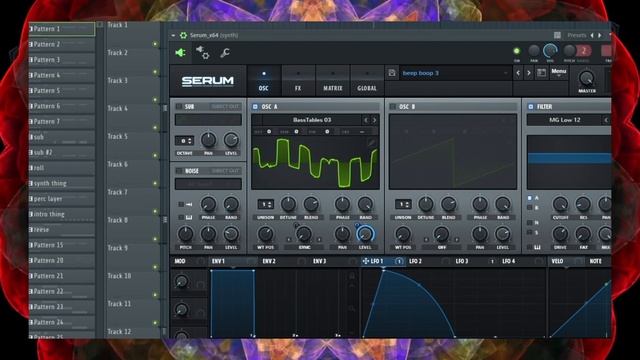Click the Noise keytrack piano icon

click(189, 218)
